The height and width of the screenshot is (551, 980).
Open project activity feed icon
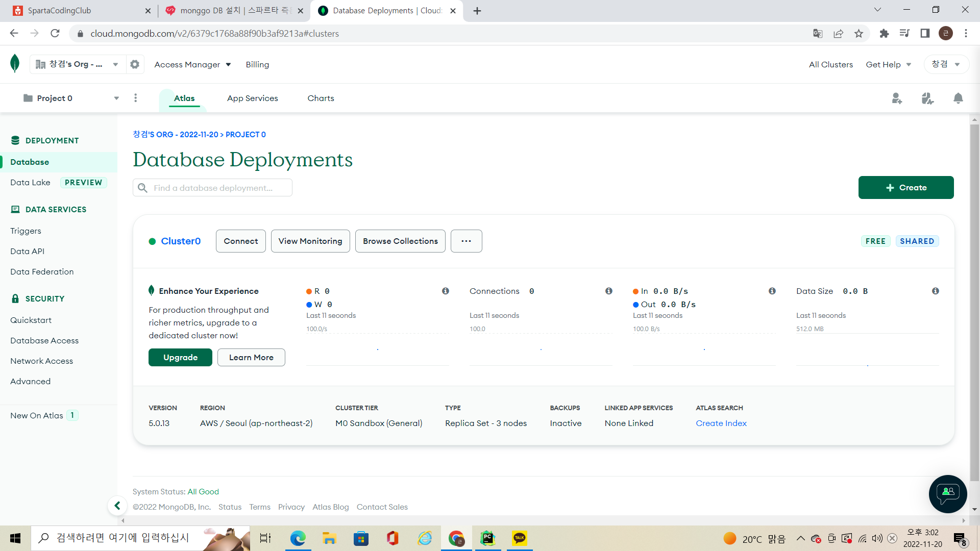(x=927, y=98)
